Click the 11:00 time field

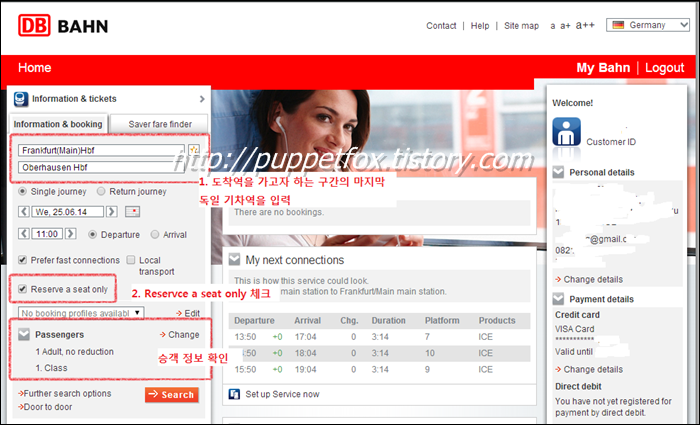(x=47, y=233)
